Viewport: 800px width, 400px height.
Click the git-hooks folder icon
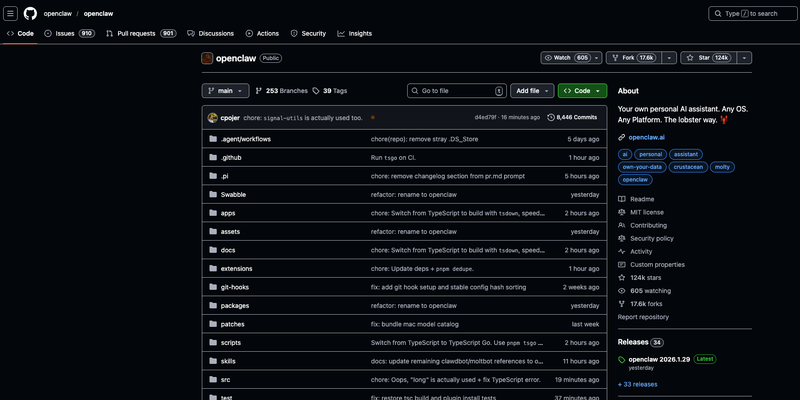point(213,287)
